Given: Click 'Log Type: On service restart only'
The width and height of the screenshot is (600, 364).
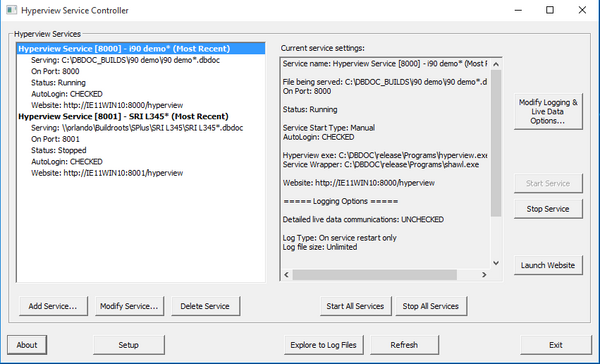Looking at the screenshot, I should pos(339,238).
